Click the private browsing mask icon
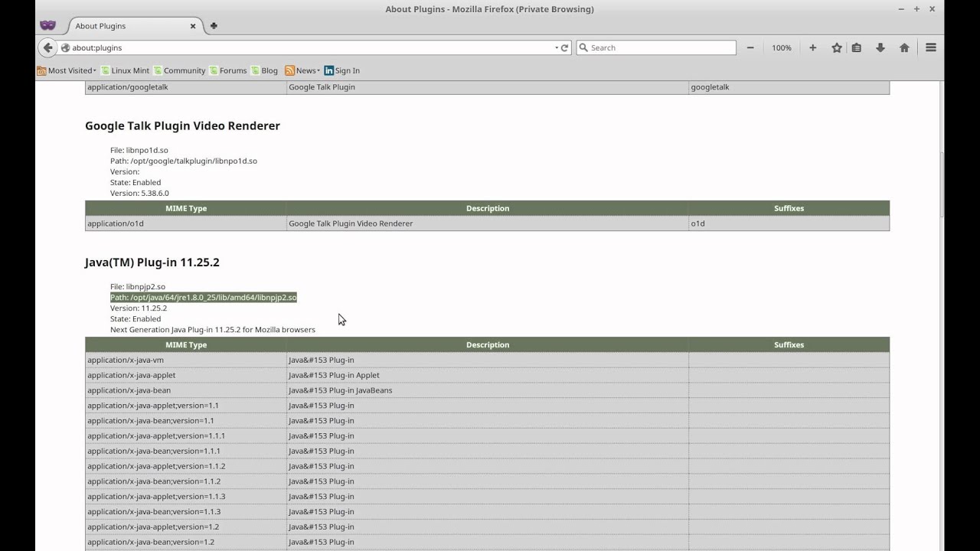 point(48,25)
